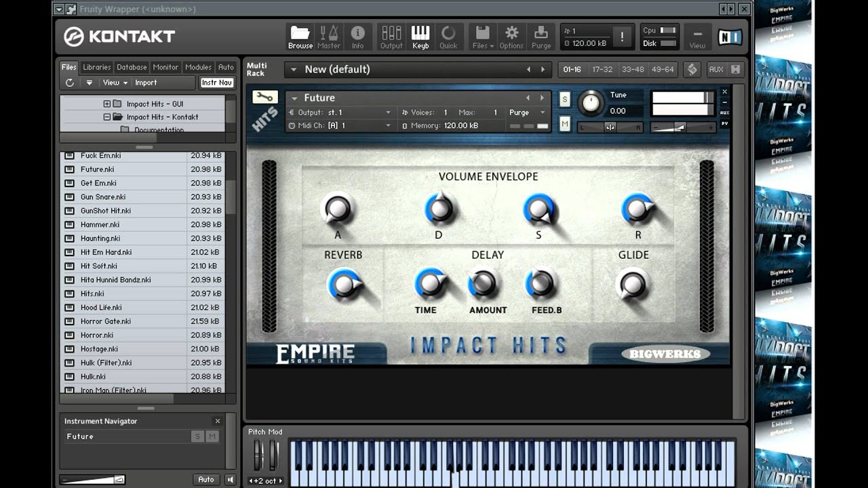Open the wrench edit icon of Future instrument
Viewport: 868px width, 488px height.
coord(265,97)
